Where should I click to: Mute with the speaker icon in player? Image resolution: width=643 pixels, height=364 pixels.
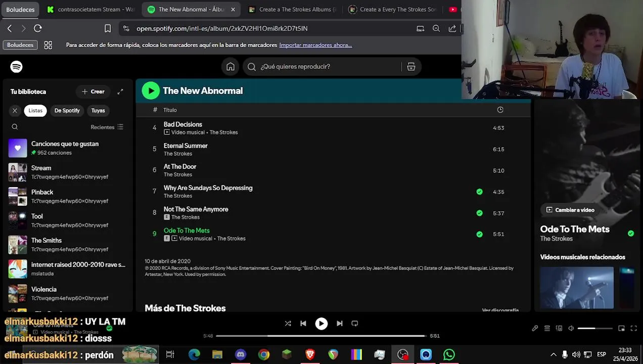point(571,329)
